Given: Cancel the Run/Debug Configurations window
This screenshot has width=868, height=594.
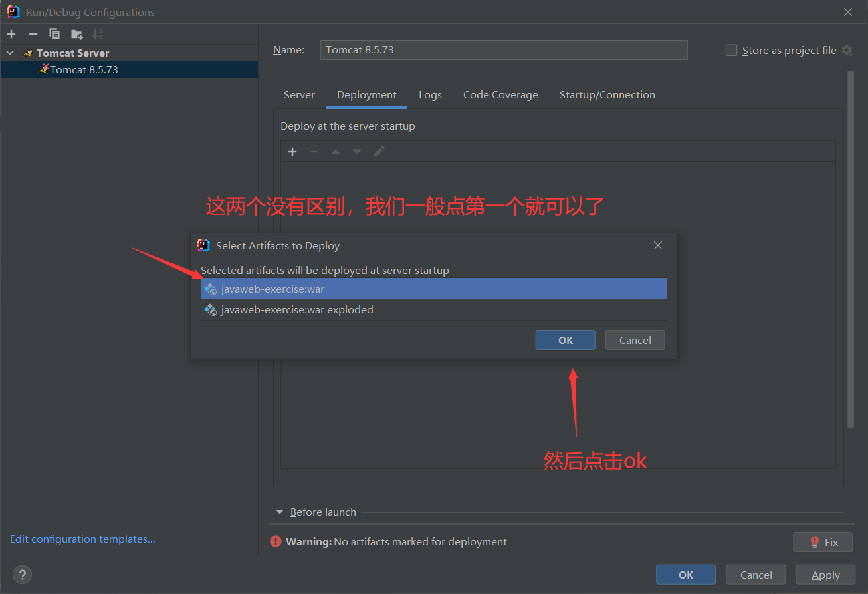Looking at the screenshot, I should (756, 575).
